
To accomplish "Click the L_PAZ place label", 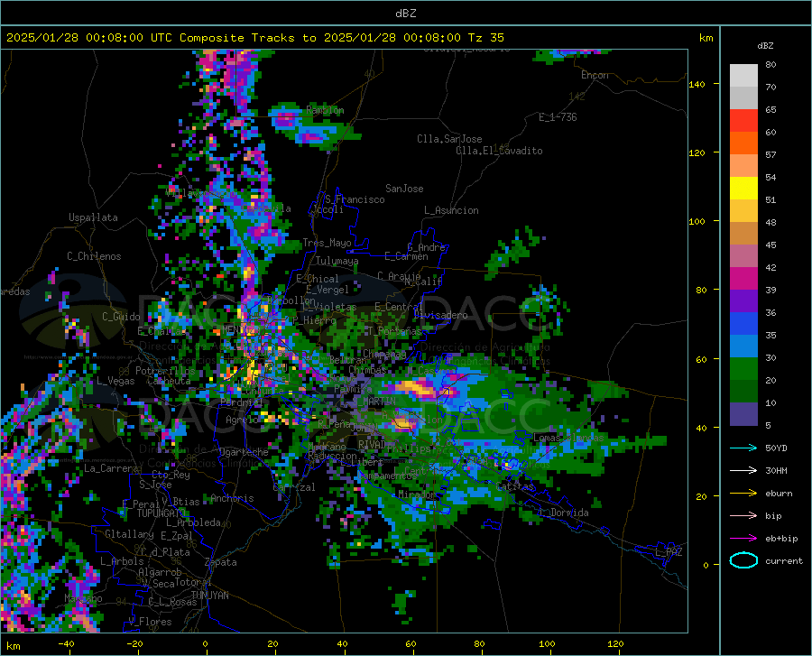I will [x=669, y=552].
